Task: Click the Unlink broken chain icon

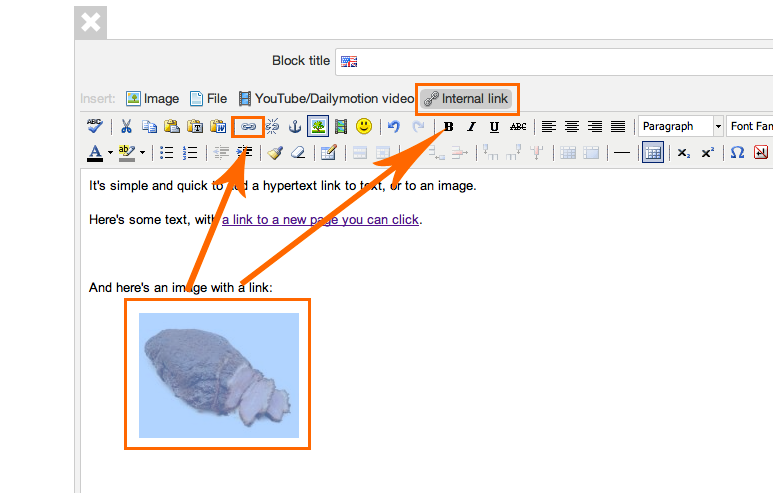Action: click(272, 127)
